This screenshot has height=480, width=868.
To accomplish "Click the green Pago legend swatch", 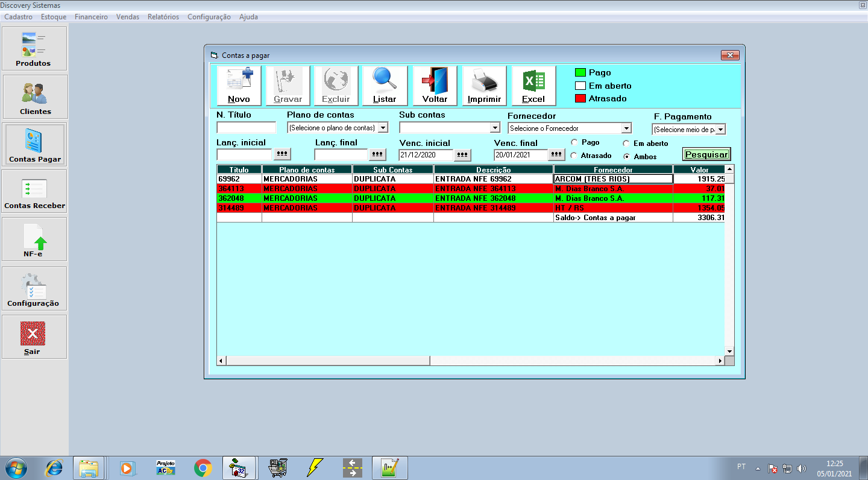I will tap(580, 72).
